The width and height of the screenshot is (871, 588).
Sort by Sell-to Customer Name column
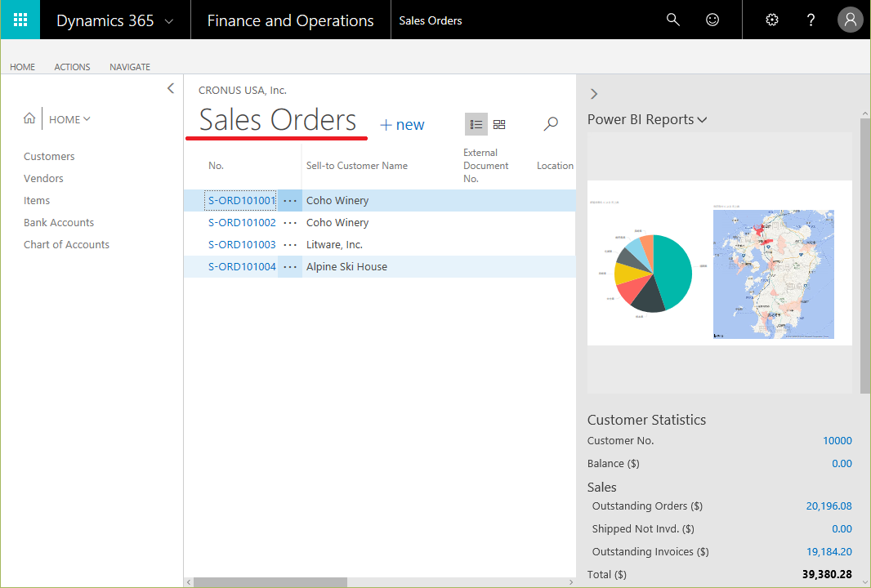(x=356, y=166)
